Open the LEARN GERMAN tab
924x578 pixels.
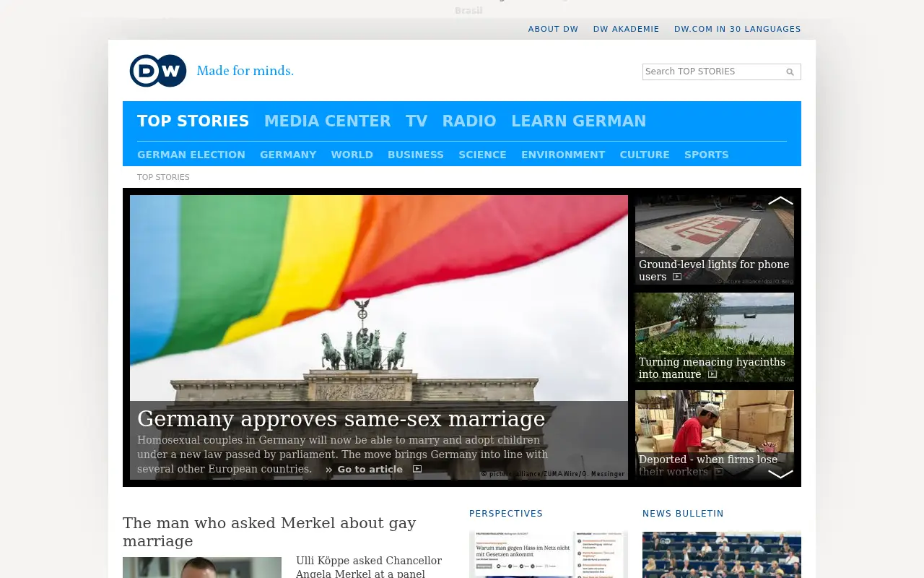click(579, 121)
